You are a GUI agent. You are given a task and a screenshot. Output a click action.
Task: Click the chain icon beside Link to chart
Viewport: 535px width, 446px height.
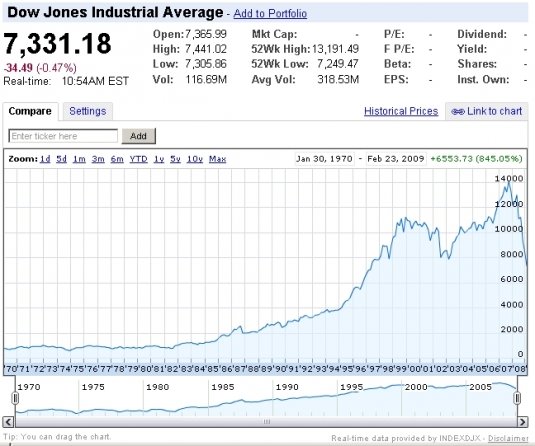coord(458,112)
